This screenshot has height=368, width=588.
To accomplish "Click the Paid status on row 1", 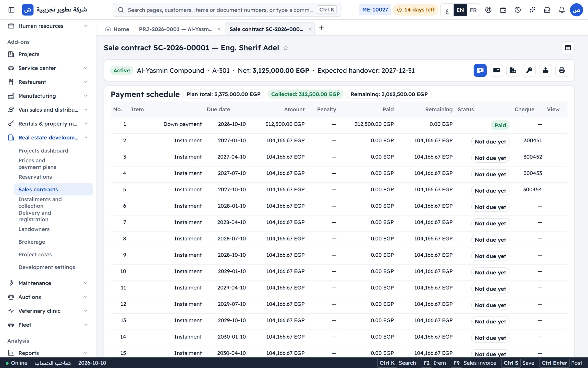I will (500, 125).
